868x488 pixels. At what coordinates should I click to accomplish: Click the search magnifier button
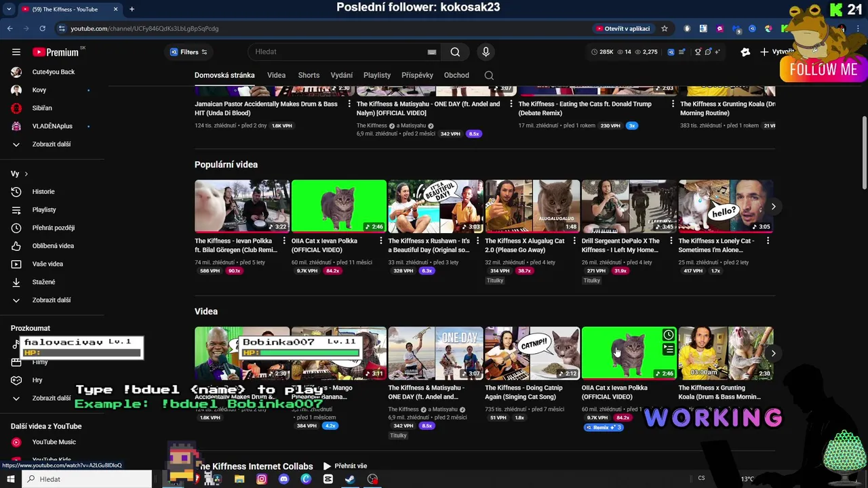tap(455, 52)
